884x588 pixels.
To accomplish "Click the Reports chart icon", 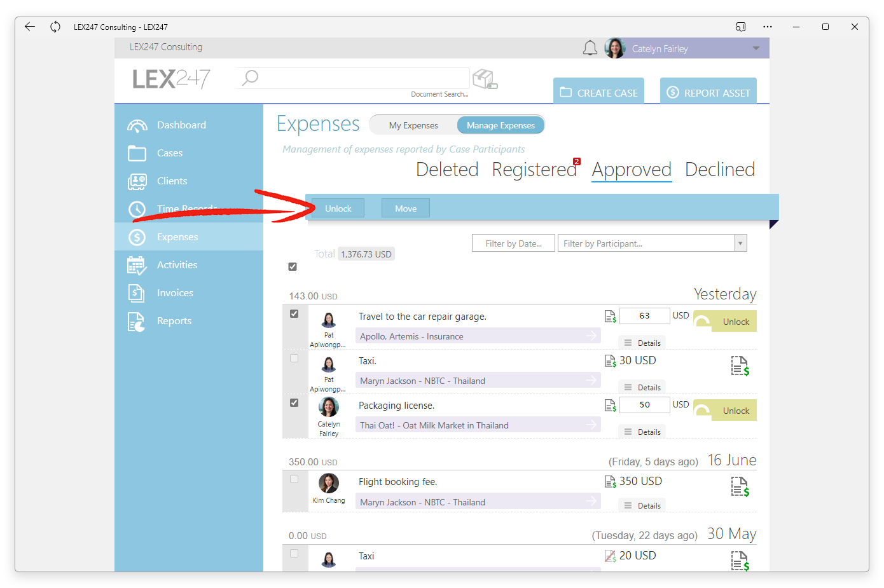I will (x=136, y=322).
